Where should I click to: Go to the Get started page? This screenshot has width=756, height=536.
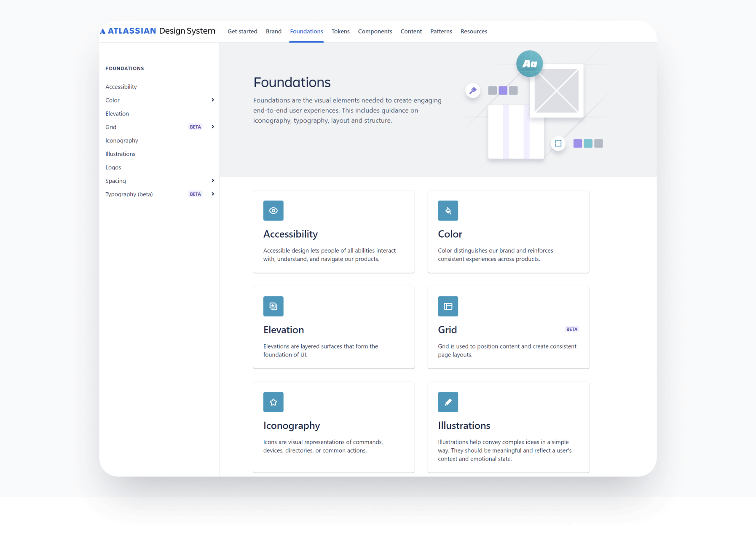click(242, 32)
